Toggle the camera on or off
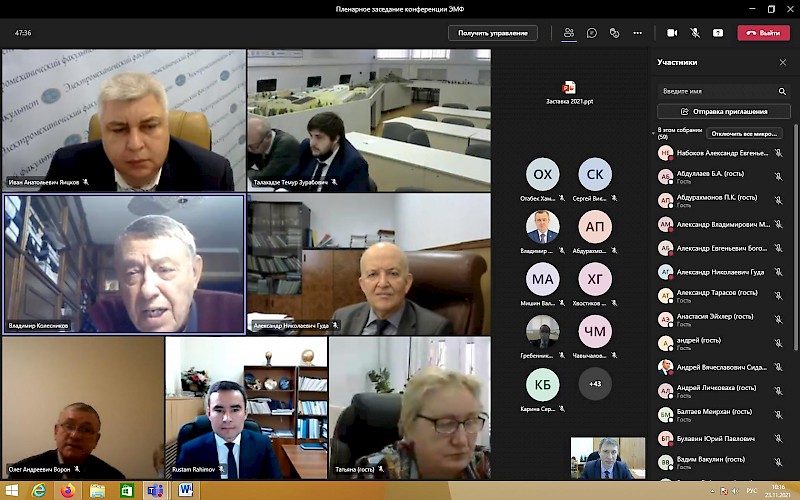Viewport: 800px width, 500px height. coord(672,33)
